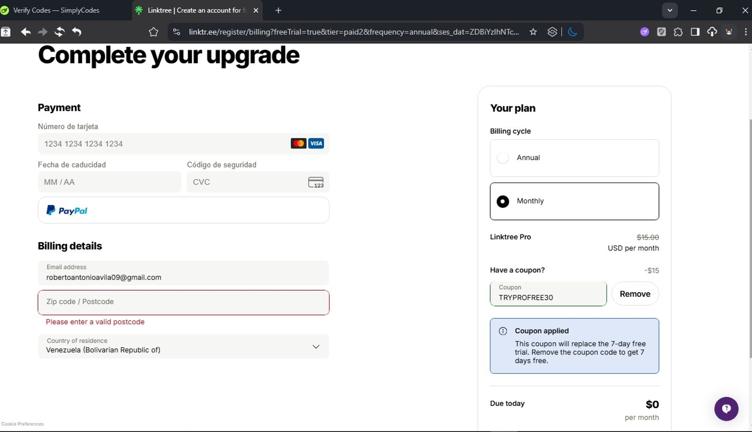Click the coupon code field
The height and width of the screenshot is (432, 752).
(x=548, y=293)
